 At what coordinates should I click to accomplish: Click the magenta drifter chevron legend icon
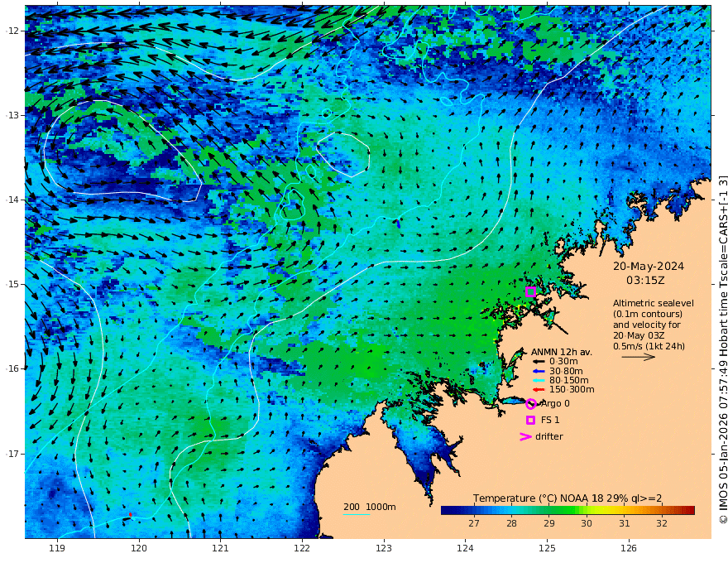pos(525,436)
